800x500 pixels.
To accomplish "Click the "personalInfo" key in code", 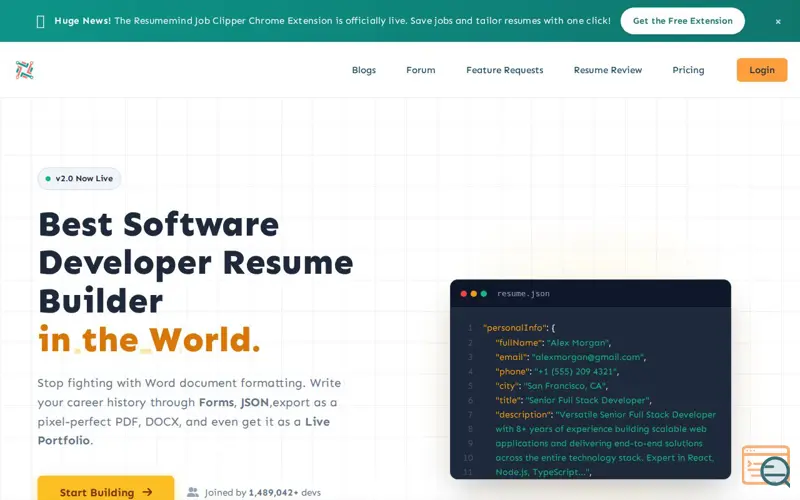I will [514, 328].
